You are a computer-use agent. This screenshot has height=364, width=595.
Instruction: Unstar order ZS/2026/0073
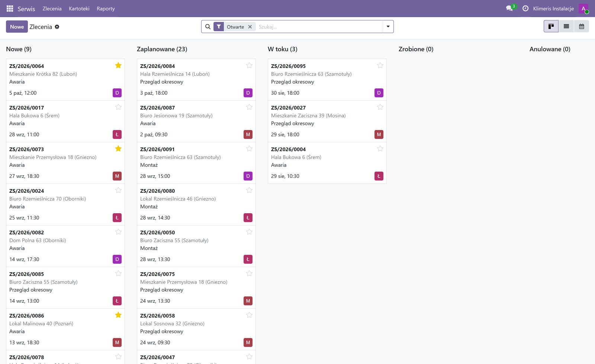click(x=118, y=149)
